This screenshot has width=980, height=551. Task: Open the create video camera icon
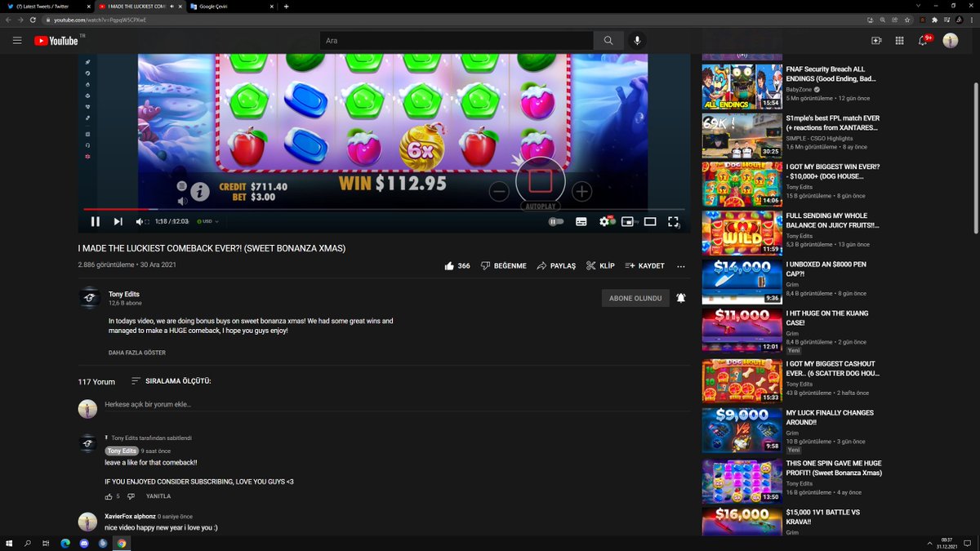(876, 40)
